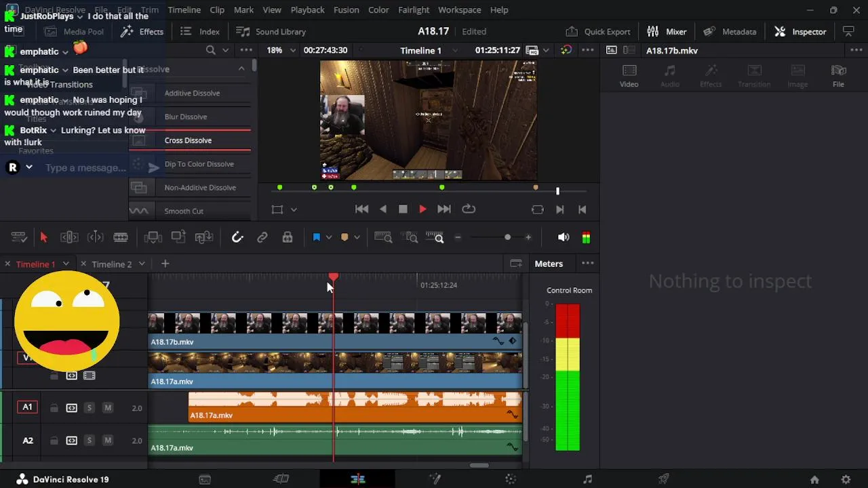Image resolution: width=868 pixels, height=488 pixels.
Task: Select the File tab in Inspector
Action: [839, 76]
